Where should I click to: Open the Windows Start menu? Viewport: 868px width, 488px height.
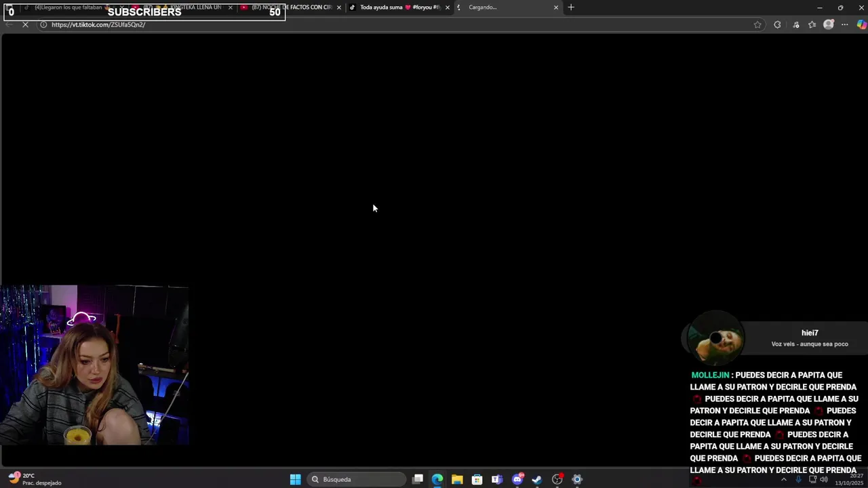click(x=295, y=479)
